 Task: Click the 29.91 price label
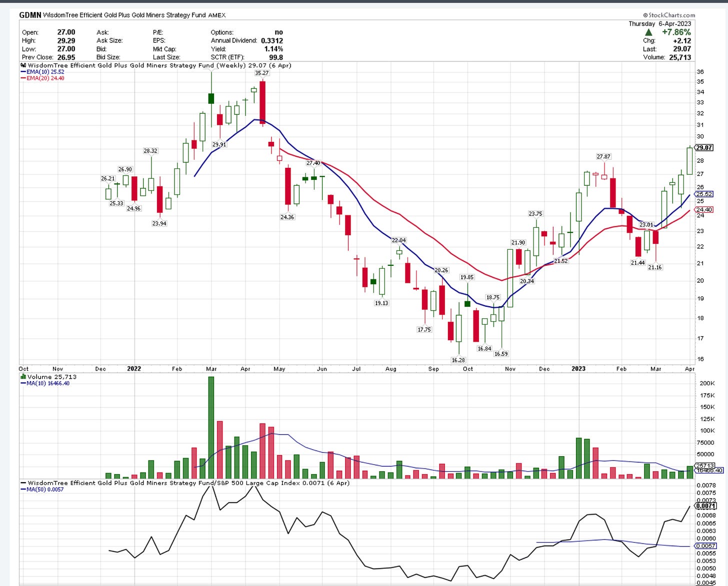219,144
